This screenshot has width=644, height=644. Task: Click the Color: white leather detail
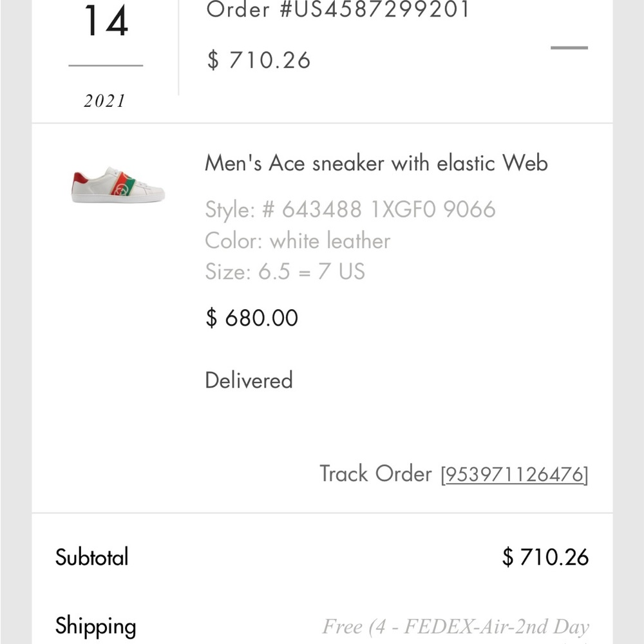tap(297, 241)
